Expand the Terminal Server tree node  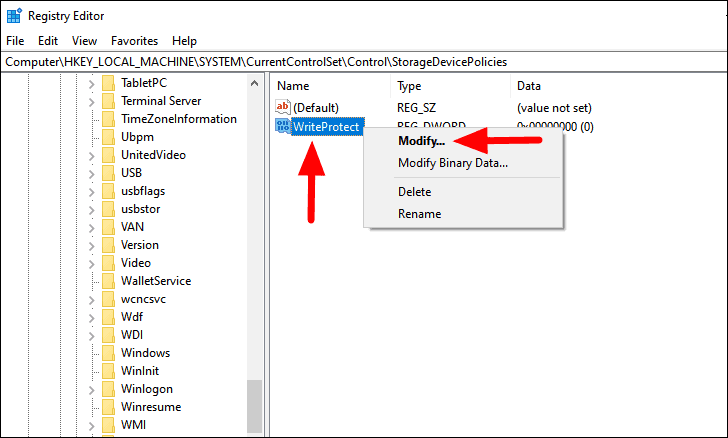click(91, 102)
